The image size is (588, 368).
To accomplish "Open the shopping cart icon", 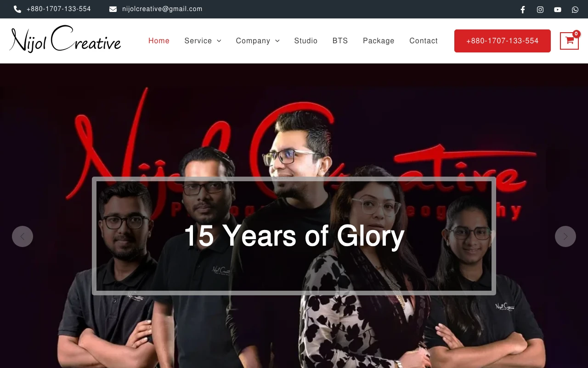I will pos(569,40).
